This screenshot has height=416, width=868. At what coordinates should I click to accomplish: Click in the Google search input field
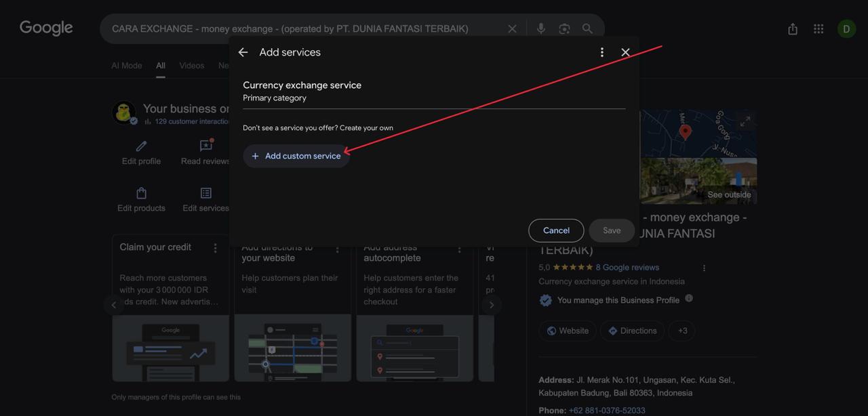click(x=305, y=28)
